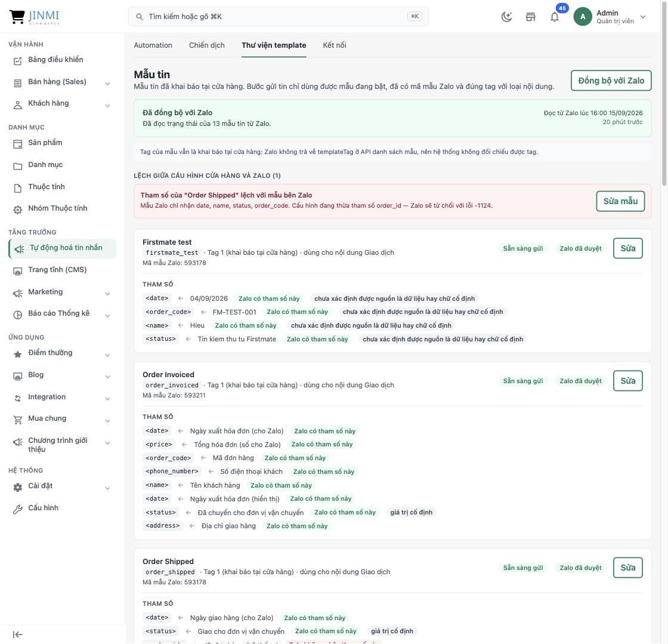
Task: Expand Mua chung submenu chevron
Action: point(107,421)
